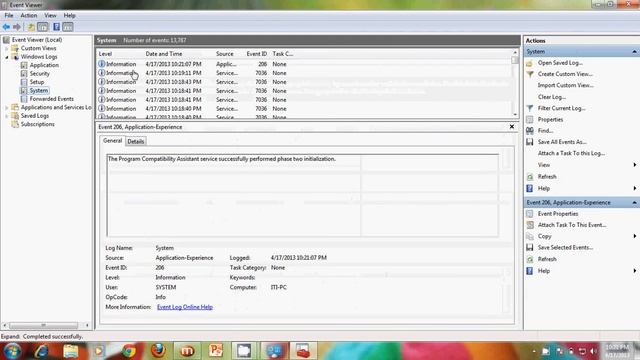Select the System log in the tree
The width and height of the screenshot is (640, 360).
[x=39, y=91]
